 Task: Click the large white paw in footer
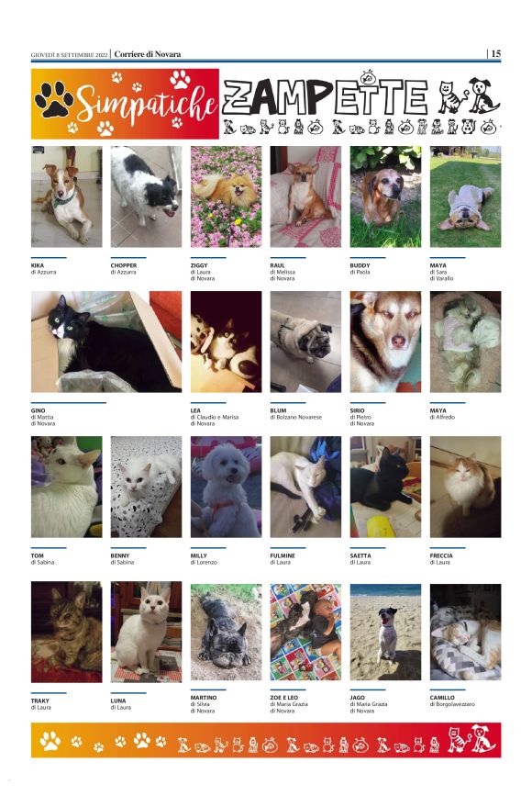[50, 741]
